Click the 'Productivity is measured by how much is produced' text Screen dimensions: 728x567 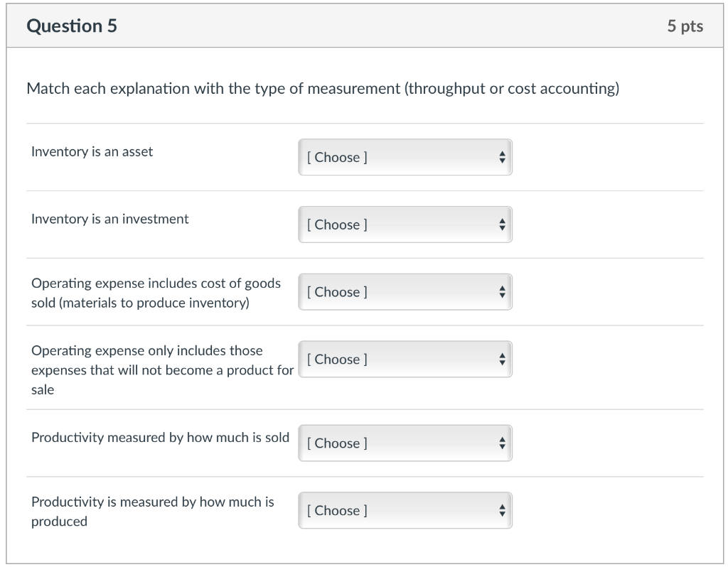pyautogui.click(x=152, y=511)
